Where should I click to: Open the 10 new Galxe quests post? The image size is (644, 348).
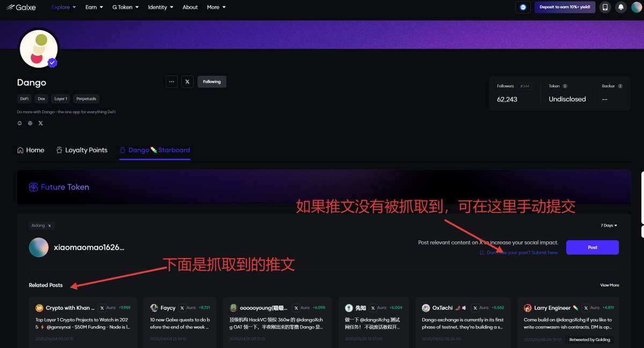180,323
